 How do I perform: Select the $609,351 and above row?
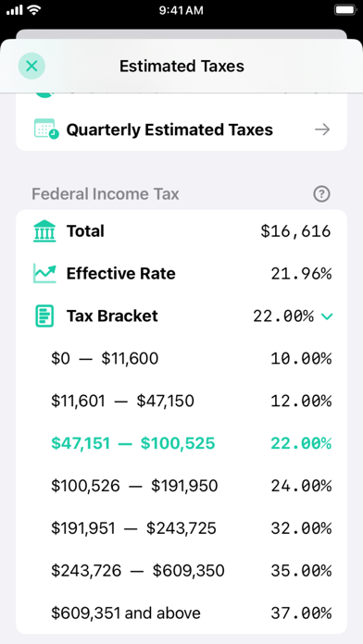coord(181,613)
